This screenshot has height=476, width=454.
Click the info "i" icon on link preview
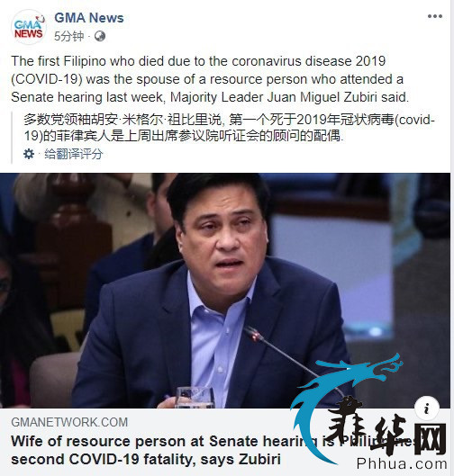click(427, 409)
